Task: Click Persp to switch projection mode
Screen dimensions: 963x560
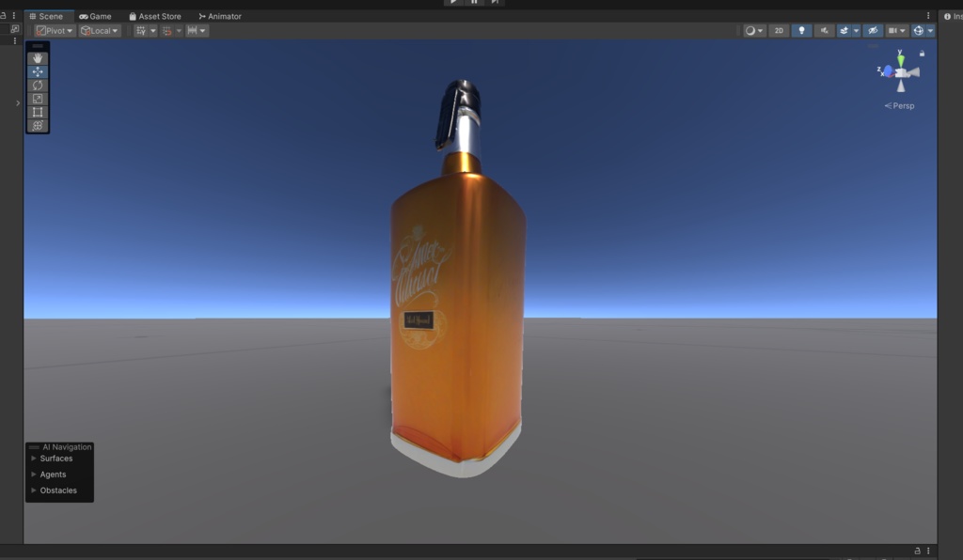Action: [901, 105]
